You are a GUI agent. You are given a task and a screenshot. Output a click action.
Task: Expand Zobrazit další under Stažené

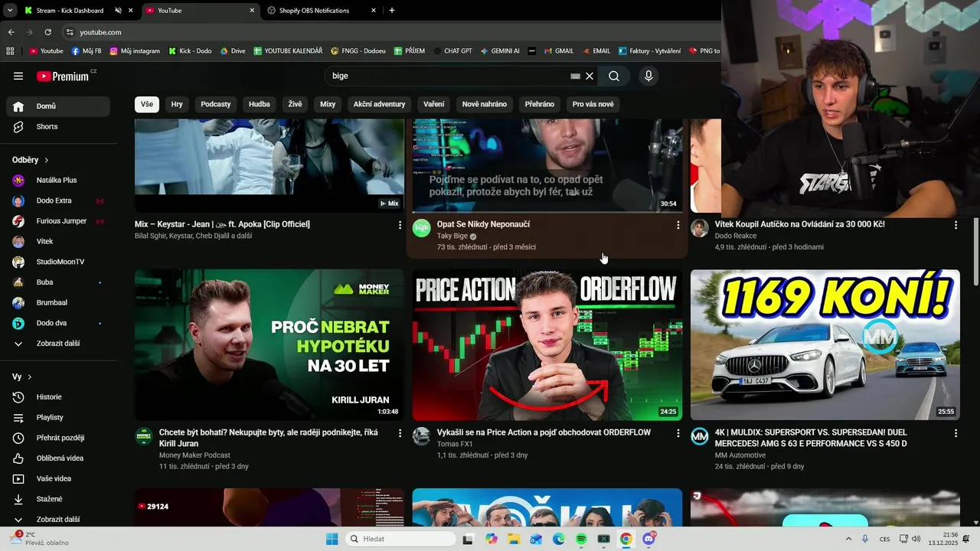coord(58,520)
